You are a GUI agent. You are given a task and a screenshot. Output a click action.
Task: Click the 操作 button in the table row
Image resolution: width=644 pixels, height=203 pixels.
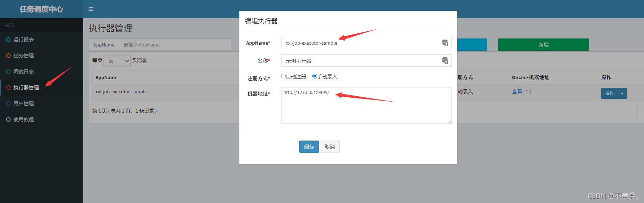pos(609,93)
